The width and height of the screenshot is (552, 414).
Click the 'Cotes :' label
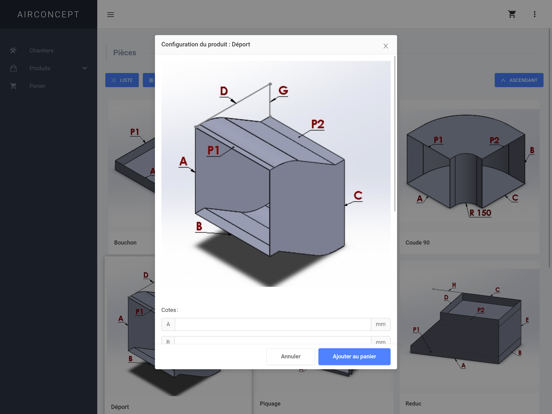tap(170, 310)
